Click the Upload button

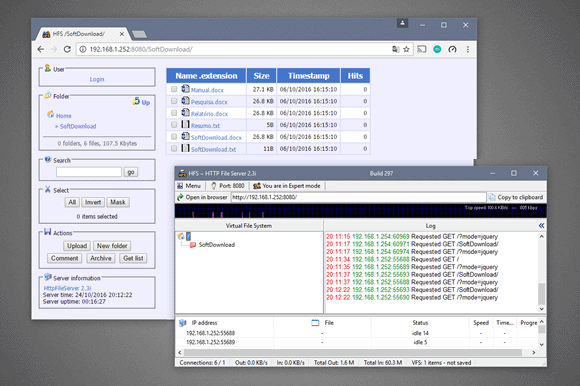[77, 246]
